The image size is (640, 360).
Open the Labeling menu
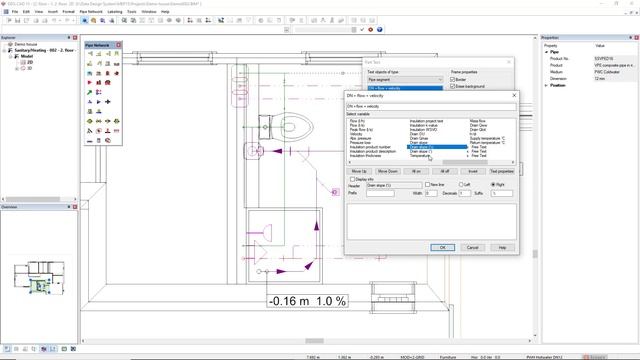tap(115, 12)
